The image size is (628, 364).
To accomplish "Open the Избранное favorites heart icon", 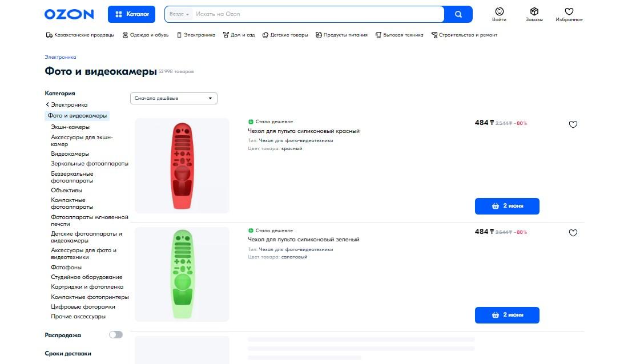I will click(x=569, y=14).
